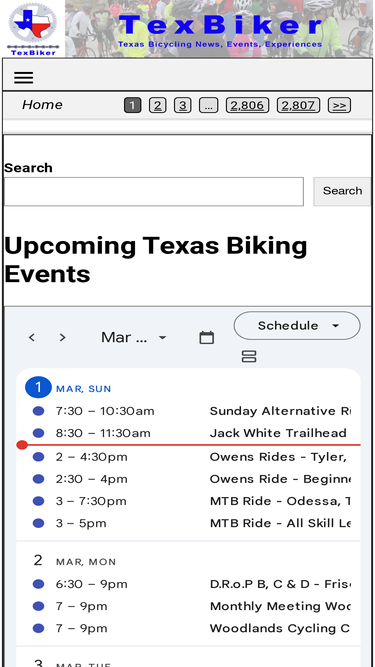
Task: Open MTB Ride - Odessa event
Action: 280,501
